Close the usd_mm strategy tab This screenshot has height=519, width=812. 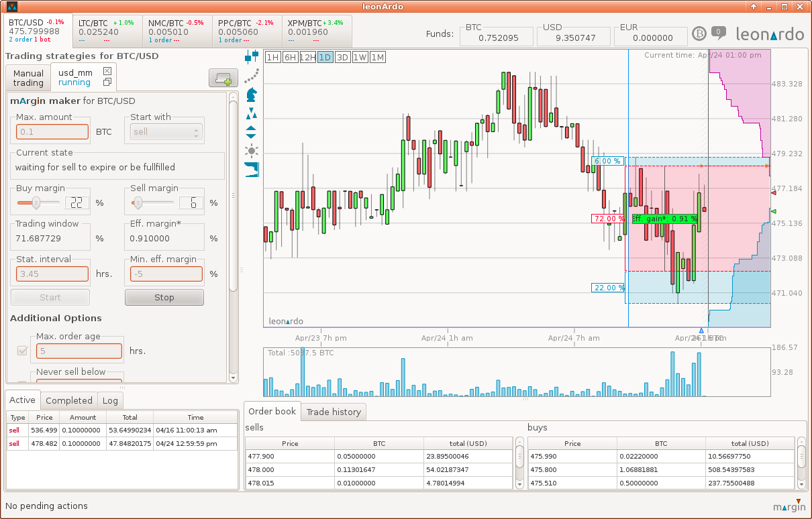[107, 71]
